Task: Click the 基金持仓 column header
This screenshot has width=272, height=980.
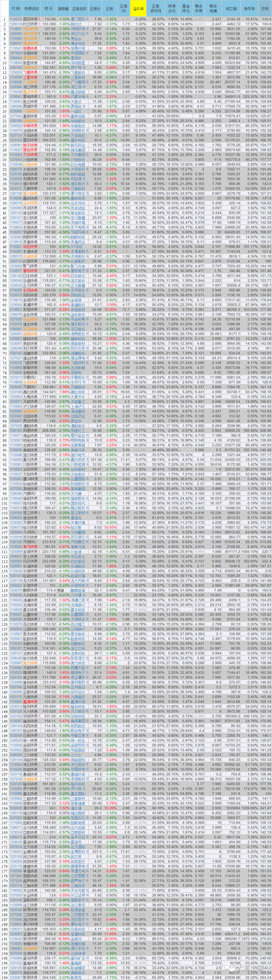Action: coord(185,8)
